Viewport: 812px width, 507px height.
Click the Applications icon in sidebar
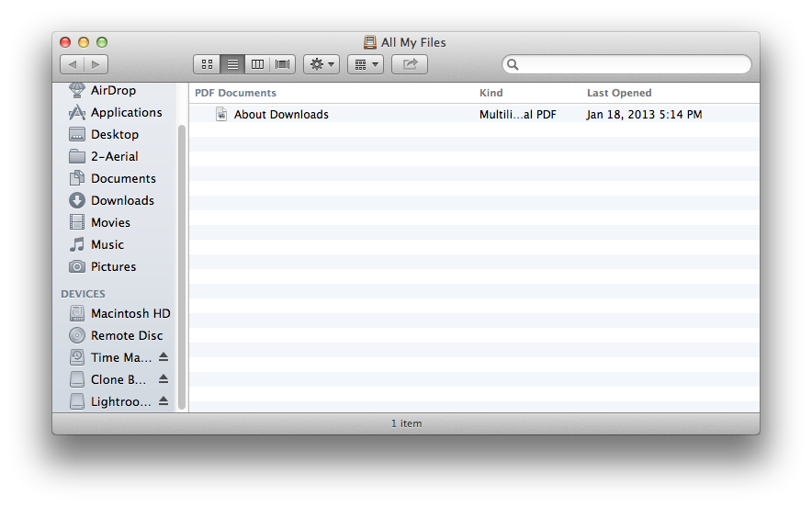[x=77, y=112]
